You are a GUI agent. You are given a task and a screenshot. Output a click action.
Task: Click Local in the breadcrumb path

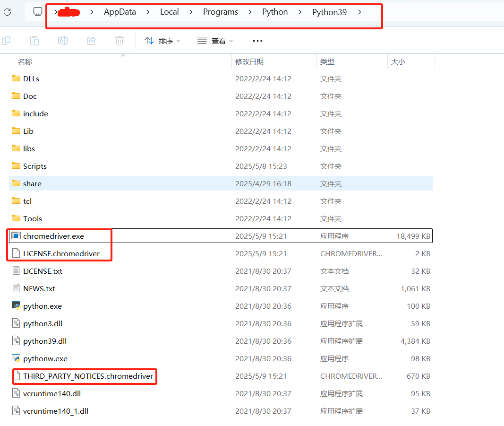tap(170, 12)
